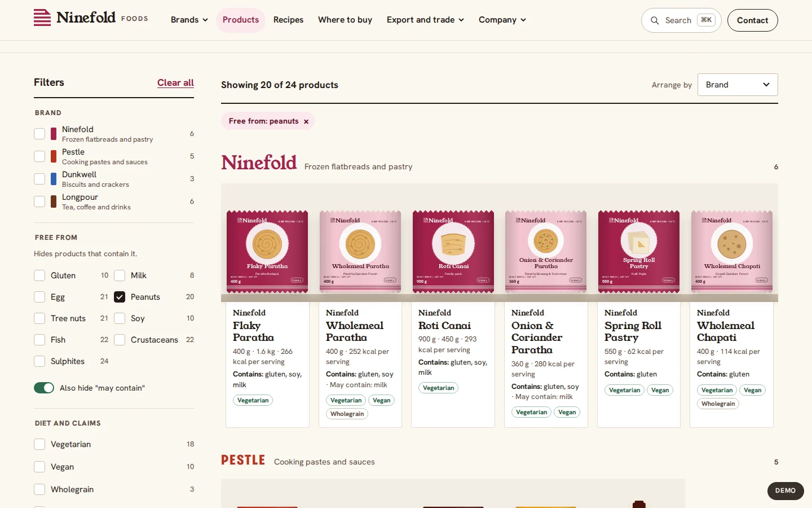812x508 pixels.
Task: Open the Onion & Coriander Paratha package image
Action: tap(546, 252)
